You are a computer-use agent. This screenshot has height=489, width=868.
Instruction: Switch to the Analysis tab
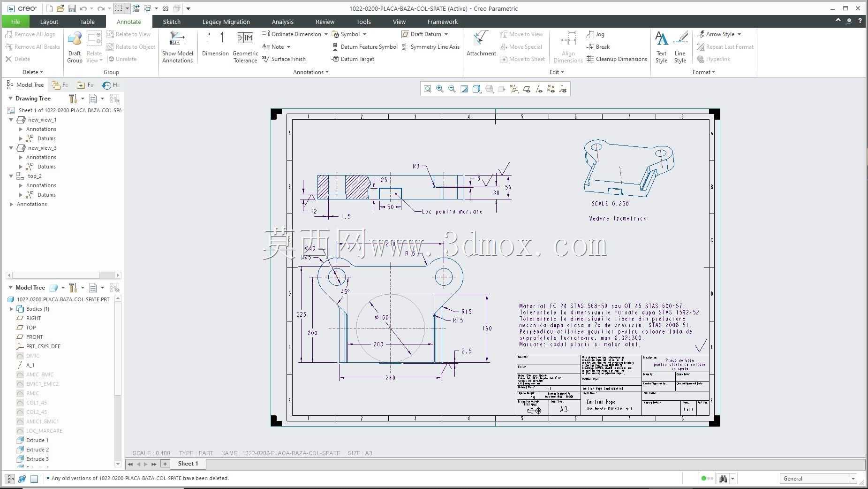tap(282, 22)
